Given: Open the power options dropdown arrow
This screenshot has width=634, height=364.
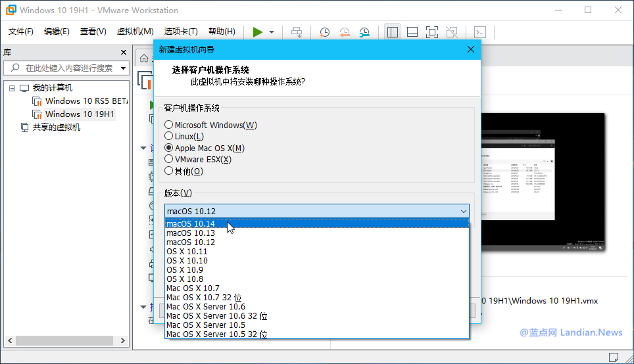Looking at the screenshot, I should [272, 32].
